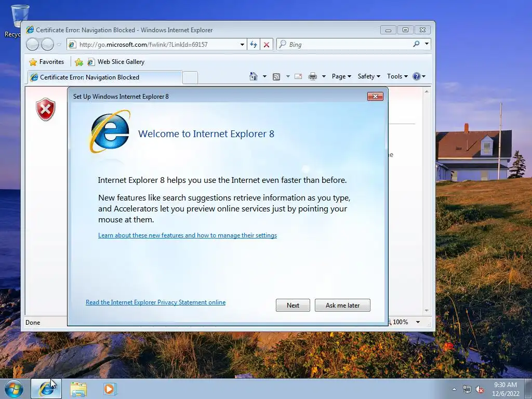Click the Print icon
This screenshot has height=399, width=532.
click(312, 76)
